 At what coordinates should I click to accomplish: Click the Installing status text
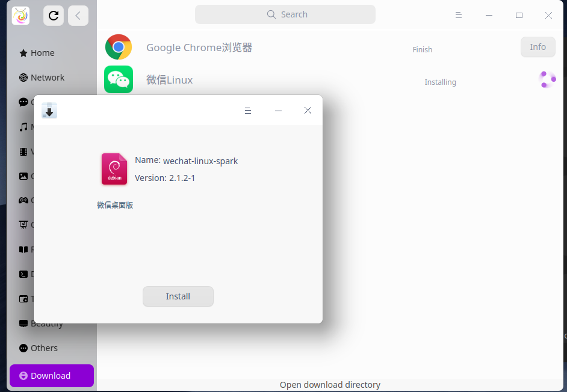point(440,82)
